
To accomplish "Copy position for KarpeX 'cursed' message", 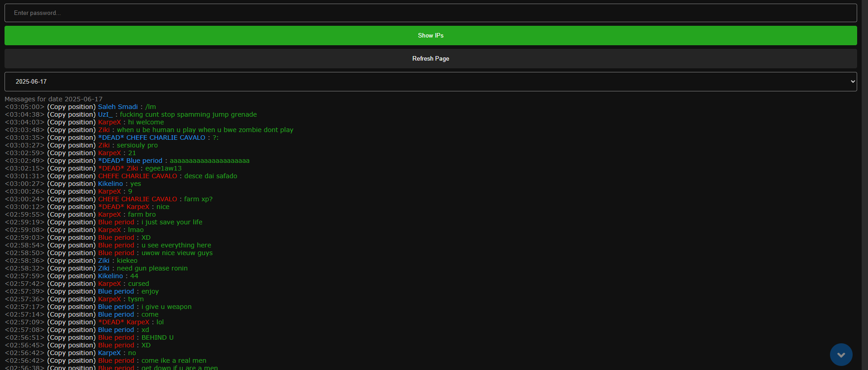I will pos(71,284).
